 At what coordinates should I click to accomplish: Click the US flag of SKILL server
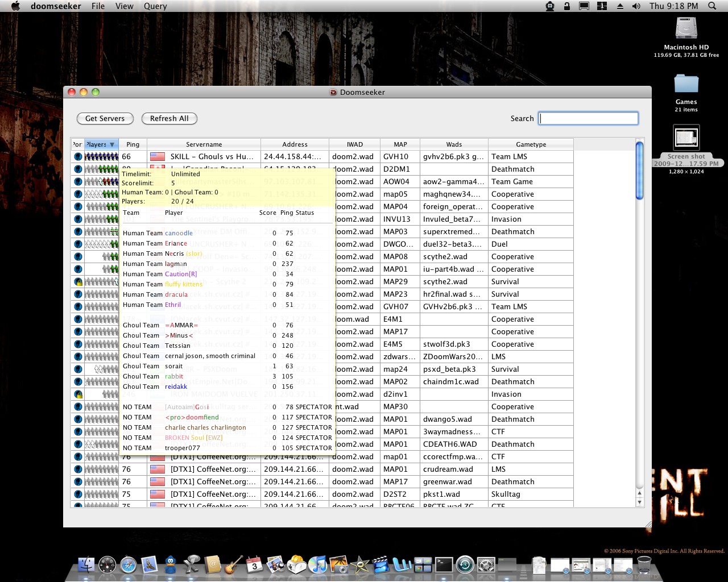tap(157, 157)
